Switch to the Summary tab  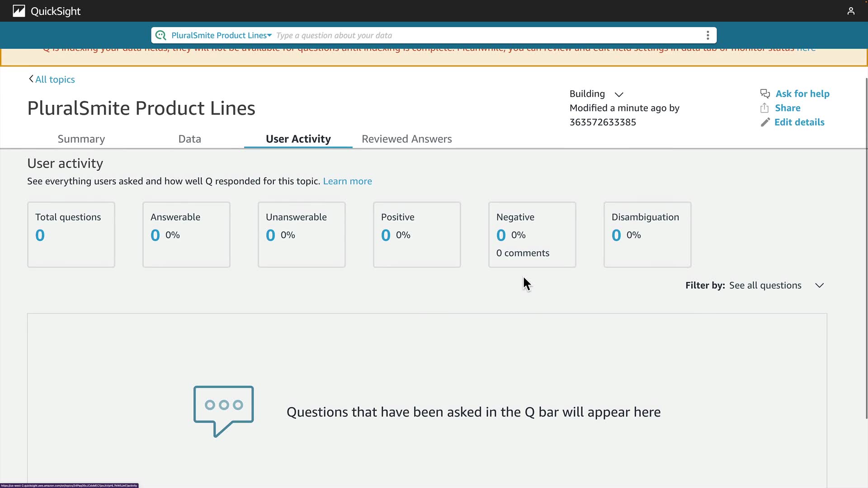[81, 139]
